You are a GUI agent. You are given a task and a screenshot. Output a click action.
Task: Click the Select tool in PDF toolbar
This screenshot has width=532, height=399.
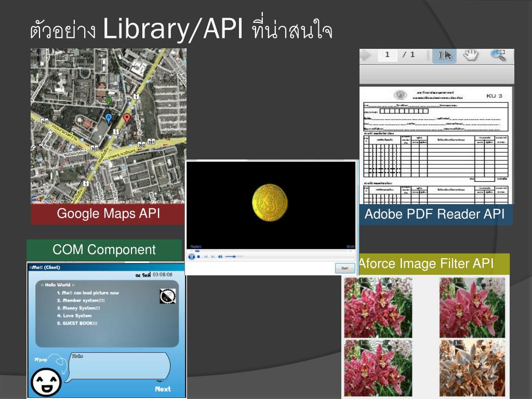point(445,55)
